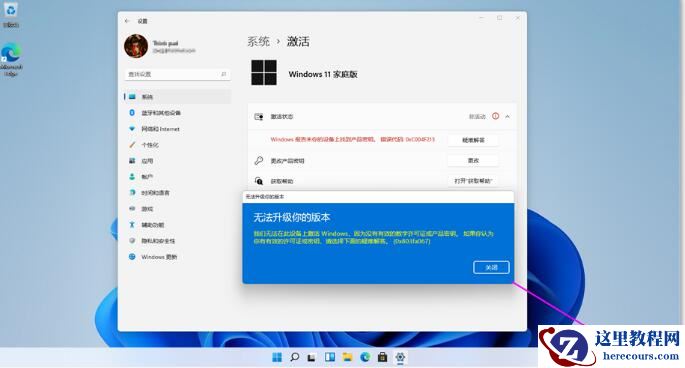Maximize the Settings window
This screenshot has height=368, width=685.
[x=500, y=18]
